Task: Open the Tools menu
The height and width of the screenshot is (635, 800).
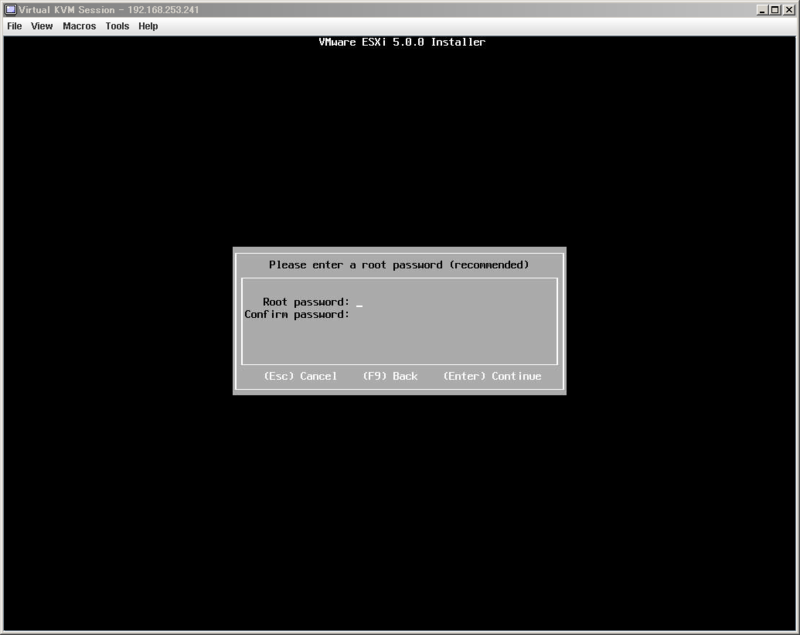Action: [x=117, y=26]
